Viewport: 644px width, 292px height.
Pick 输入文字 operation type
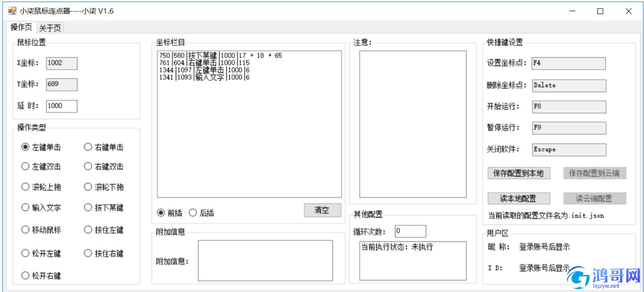pos(41,207)
